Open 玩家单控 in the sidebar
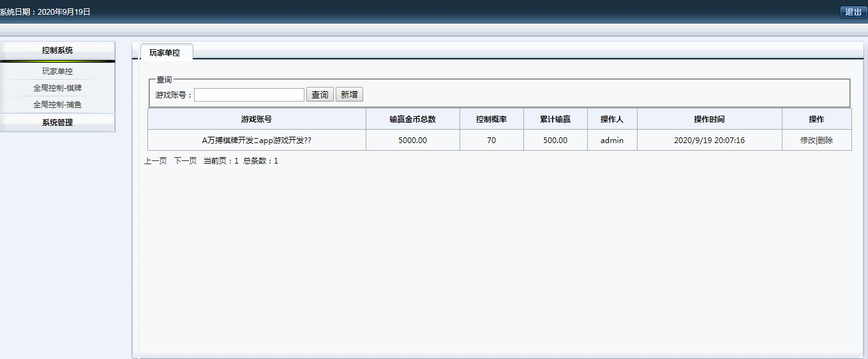Viewport: 868px width, 359px height. coord(57,72)
